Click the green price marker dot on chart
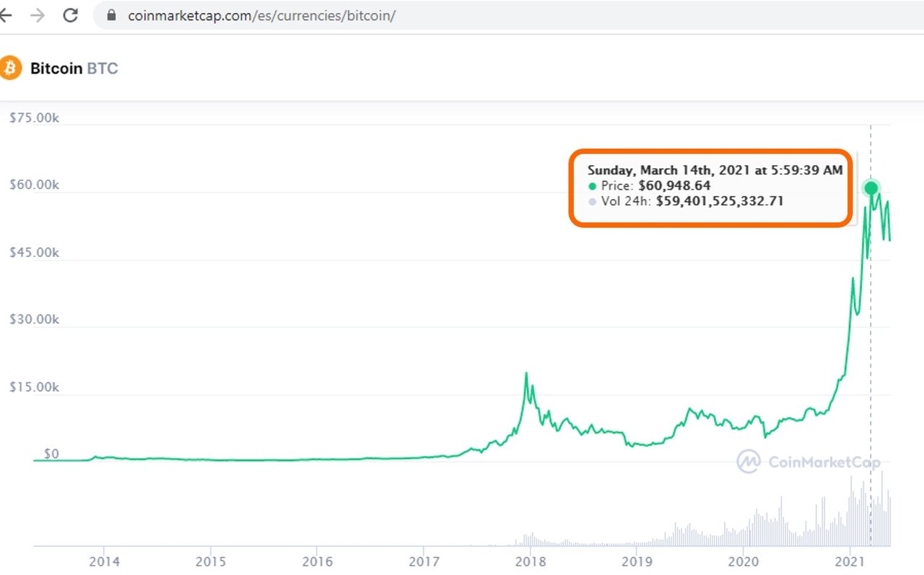The width and height of the screenshot is (924, 575). (871, 188)
